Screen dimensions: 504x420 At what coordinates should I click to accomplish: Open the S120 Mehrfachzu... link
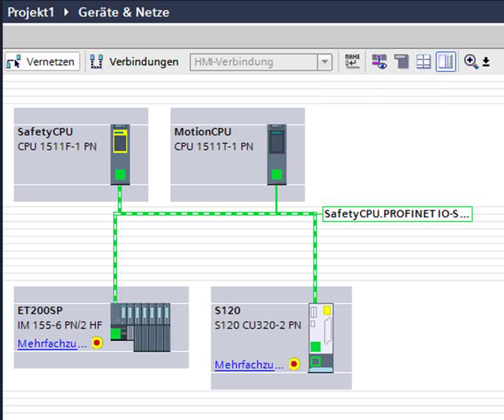pos(249,365)
